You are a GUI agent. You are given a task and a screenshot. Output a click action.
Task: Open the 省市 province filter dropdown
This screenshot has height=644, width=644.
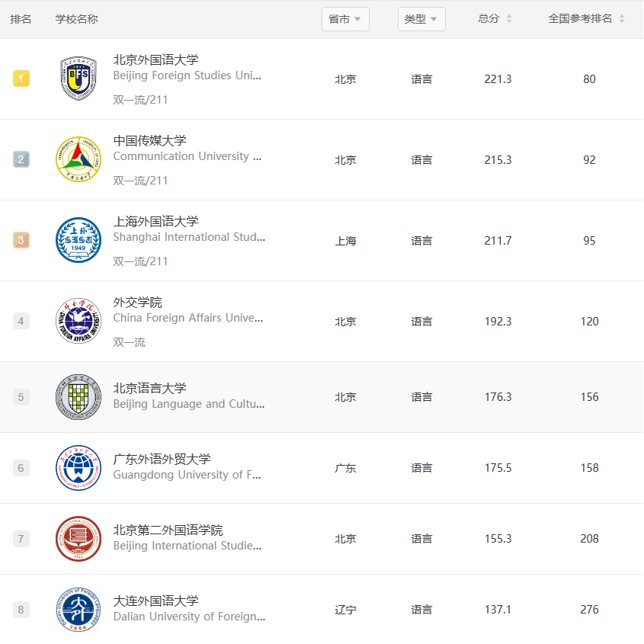[x=345, y=19]
